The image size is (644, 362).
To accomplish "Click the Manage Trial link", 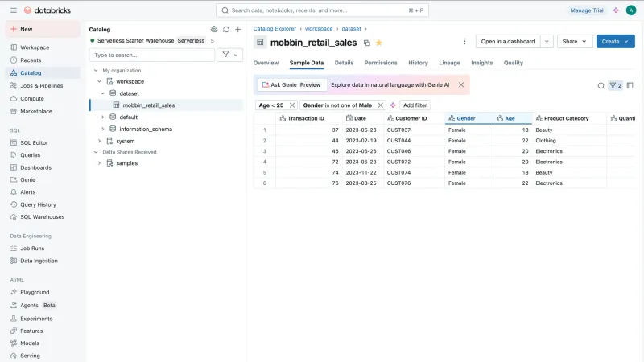I will tap(587, 10).
